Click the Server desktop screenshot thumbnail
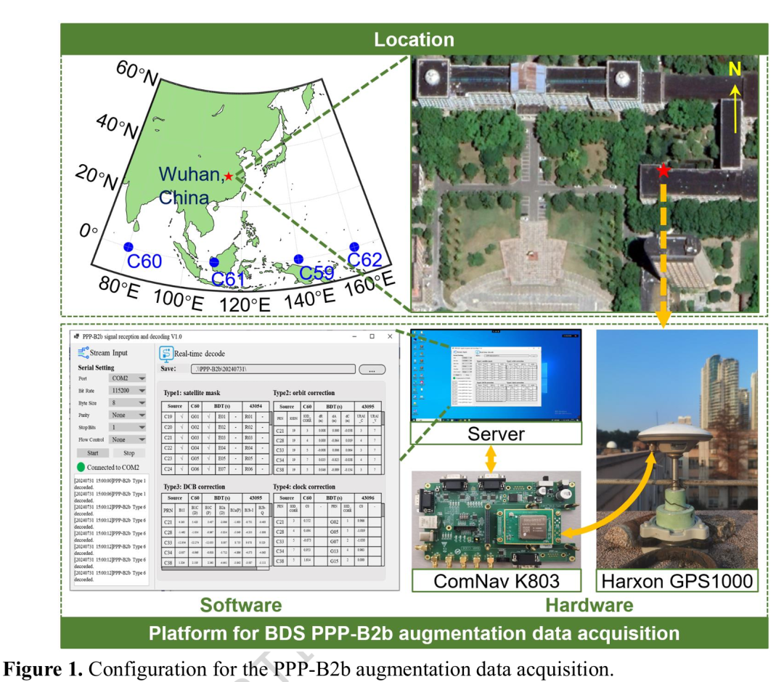The height and width of the screenshot is (682, 784). pos(496,375)
